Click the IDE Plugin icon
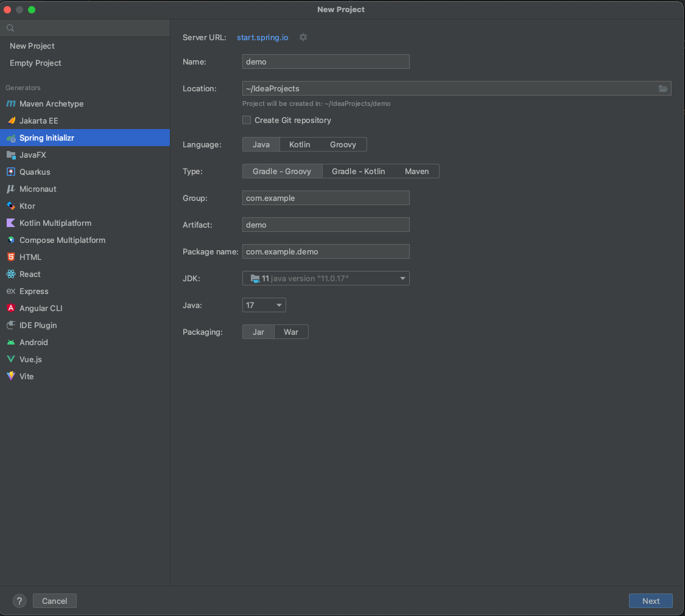Image resolution: width=685 pixels, height=616 pixels. point(11,325)
